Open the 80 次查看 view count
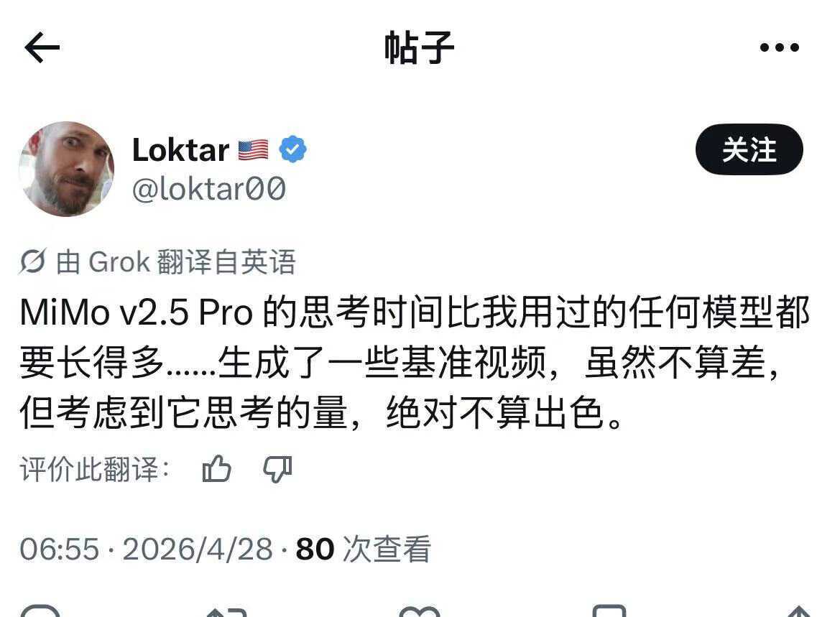 tap(363, 549)
